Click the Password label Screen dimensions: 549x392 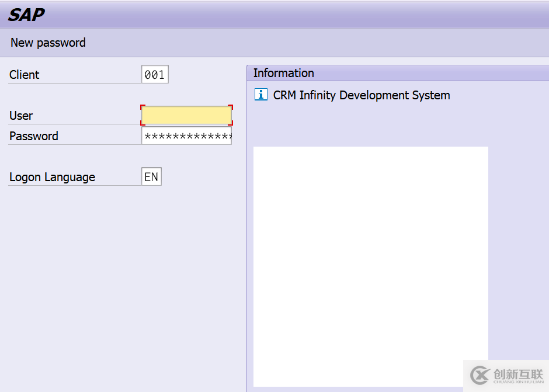pyautogui.click(x=34, y=136)
